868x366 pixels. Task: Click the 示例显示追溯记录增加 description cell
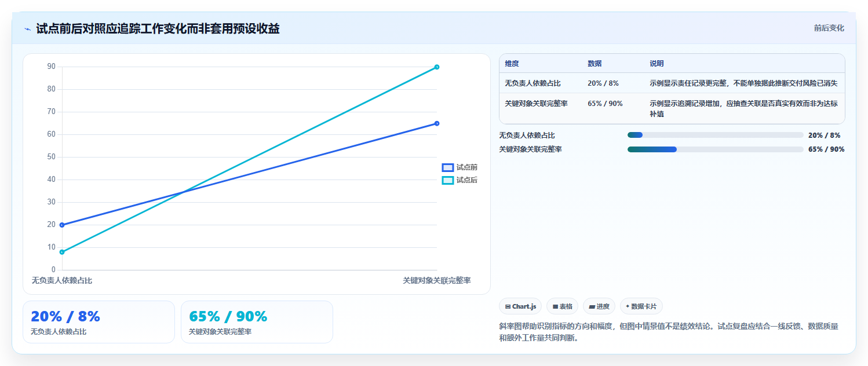(x=743, y=109)
